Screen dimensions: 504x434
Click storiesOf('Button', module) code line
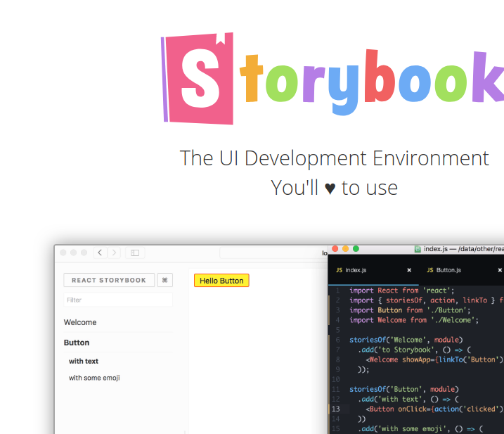pyautogui.click(x=404, y=389)
